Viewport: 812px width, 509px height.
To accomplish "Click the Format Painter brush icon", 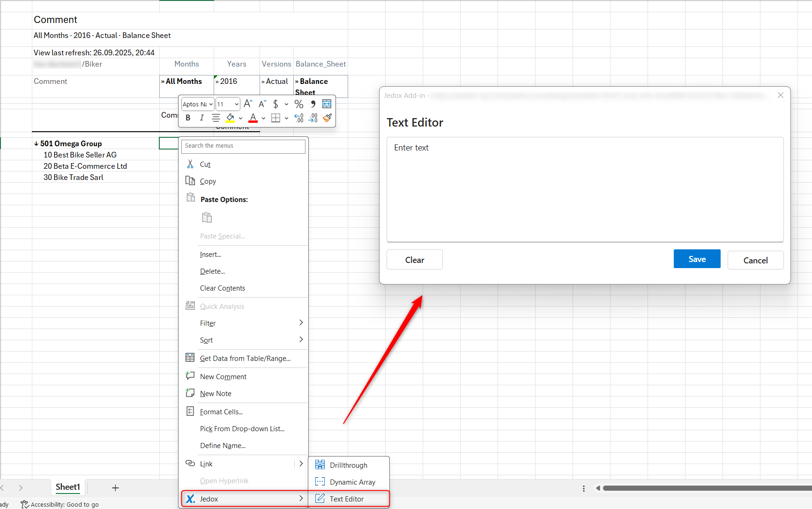I will [327, 118].
